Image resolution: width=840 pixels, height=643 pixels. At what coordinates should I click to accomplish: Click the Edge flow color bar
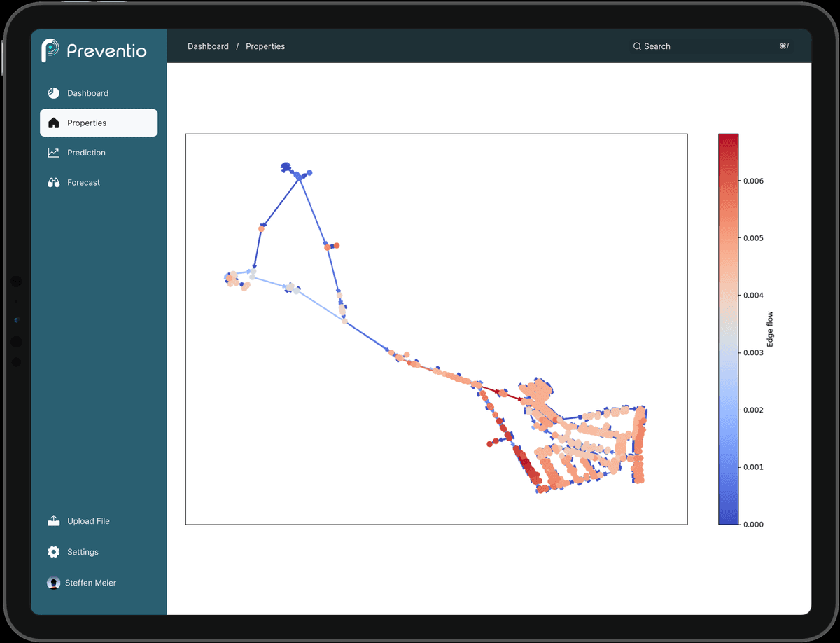pyautogui.click(x=728, y=329)
